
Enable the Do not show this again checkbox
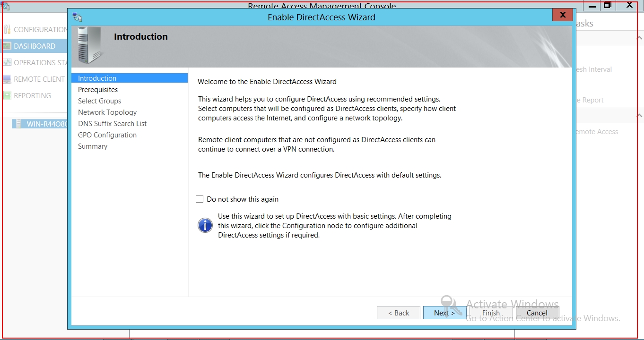[200, 199]
